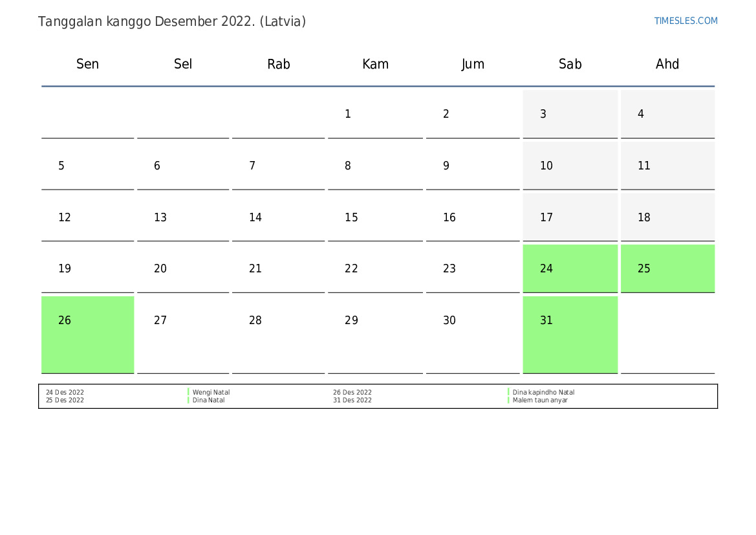
Task: Select the Dina kapindho Natal legend entry
Action: tap(543, 392)
